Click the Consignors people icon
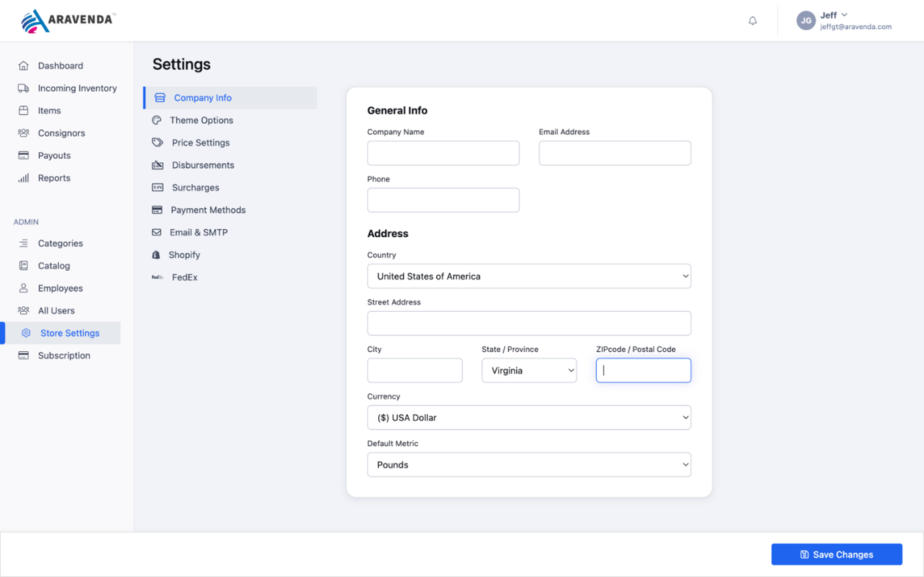The height and width of the screenshot is (577, 924). [x=22, y=133]
